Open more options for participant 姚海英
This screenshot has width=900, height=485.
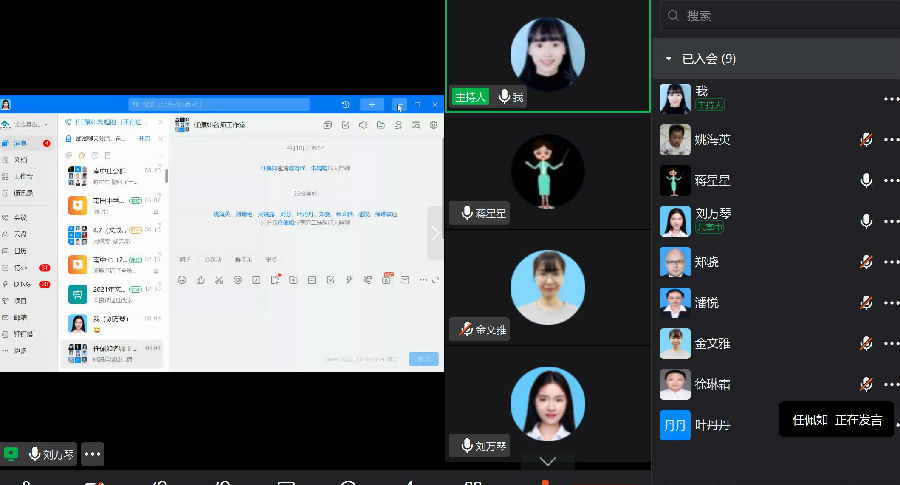tap(890, 140)
